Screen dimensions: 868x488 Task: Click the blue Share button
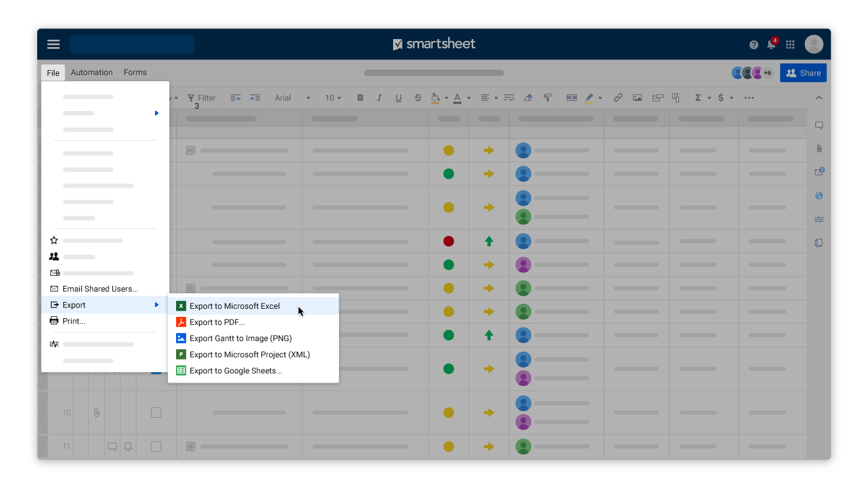803,73
